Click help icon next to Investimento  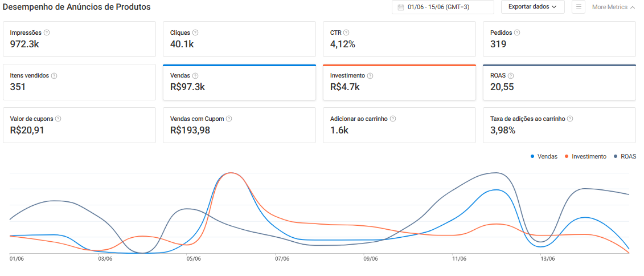coord(370,76)
